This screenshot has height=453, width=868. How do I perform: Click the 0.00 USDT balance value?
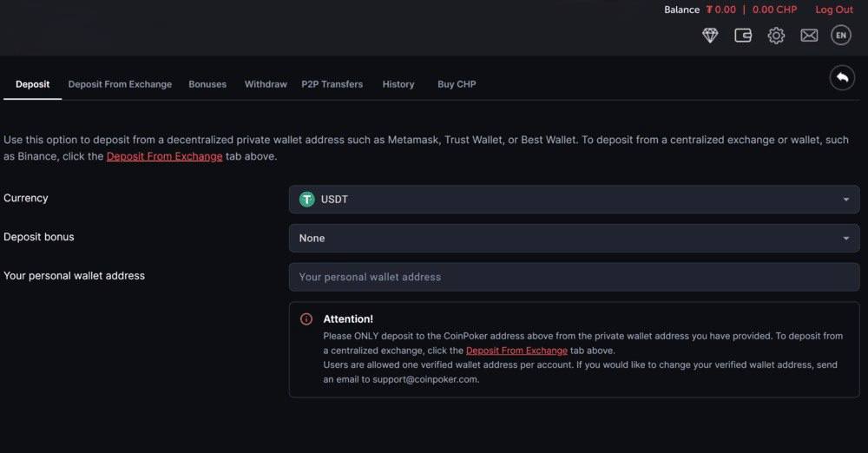coord(720,10)
